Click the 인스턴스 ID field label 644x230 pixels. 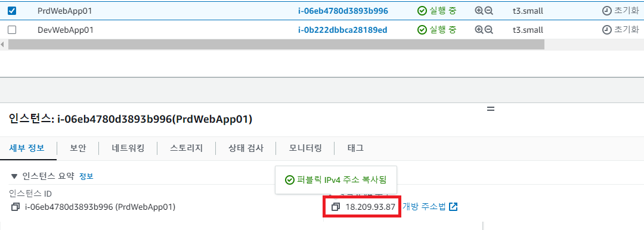point(30,194)
